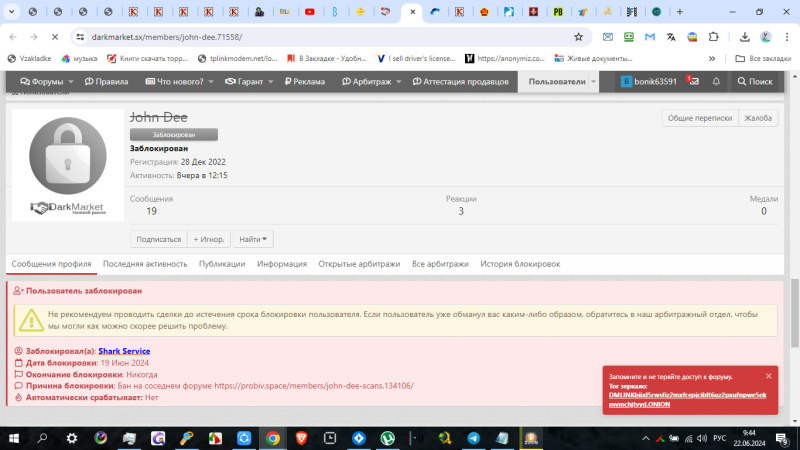Click the Общие переписки button
The width and height of the screenshot is (800, 450).
click(699, 118)
